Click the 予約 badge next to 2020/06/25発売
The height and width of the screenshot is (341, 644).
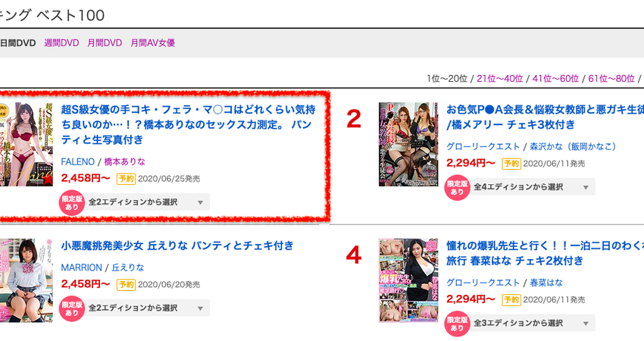[126, 179]
